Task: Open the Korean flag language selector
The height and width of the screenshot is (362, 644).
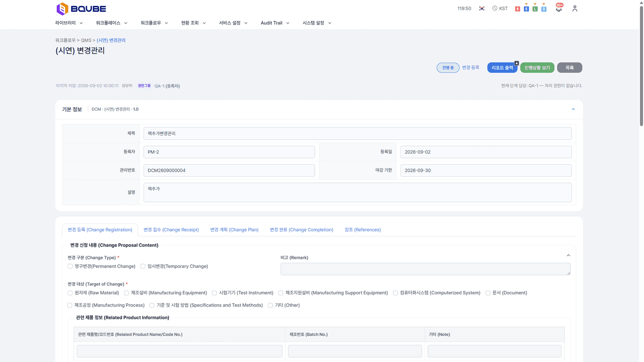Action: 482,8
